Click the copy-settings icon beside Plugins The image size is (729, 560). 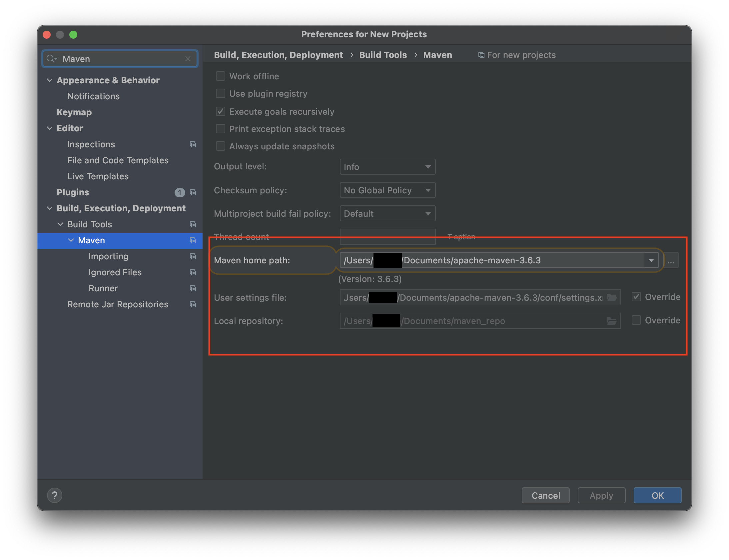pos(193,192)
